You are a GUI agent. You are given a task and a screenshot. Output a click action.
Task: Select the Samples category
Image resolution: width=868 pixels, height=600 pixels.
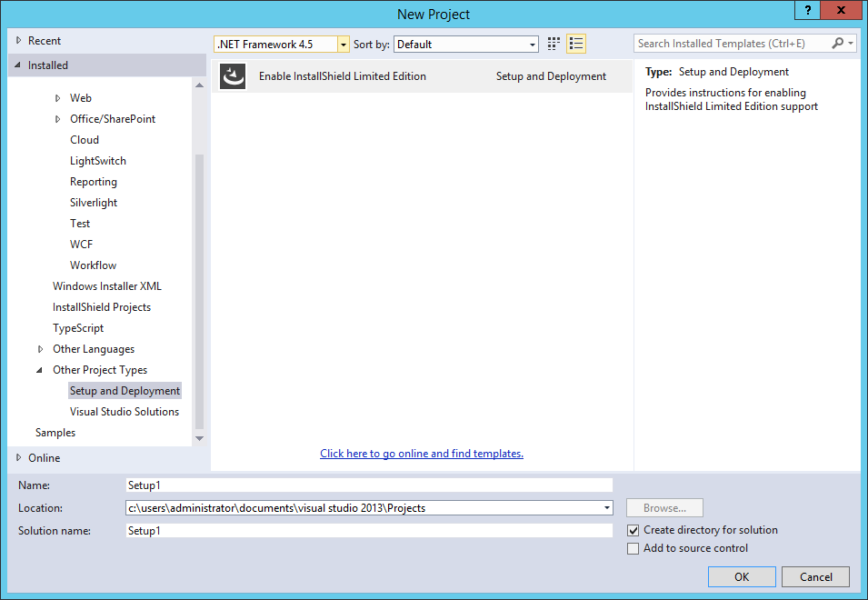click(55, 433)
